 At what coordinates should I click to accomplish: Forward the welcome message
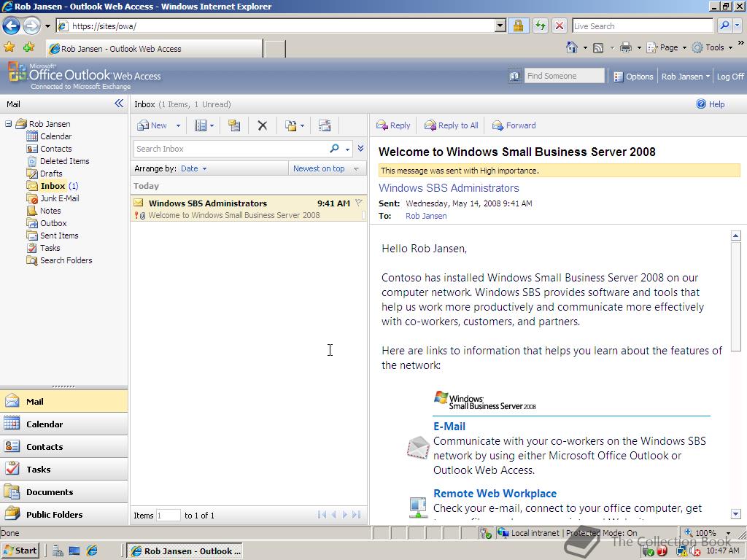click(514, 125)
